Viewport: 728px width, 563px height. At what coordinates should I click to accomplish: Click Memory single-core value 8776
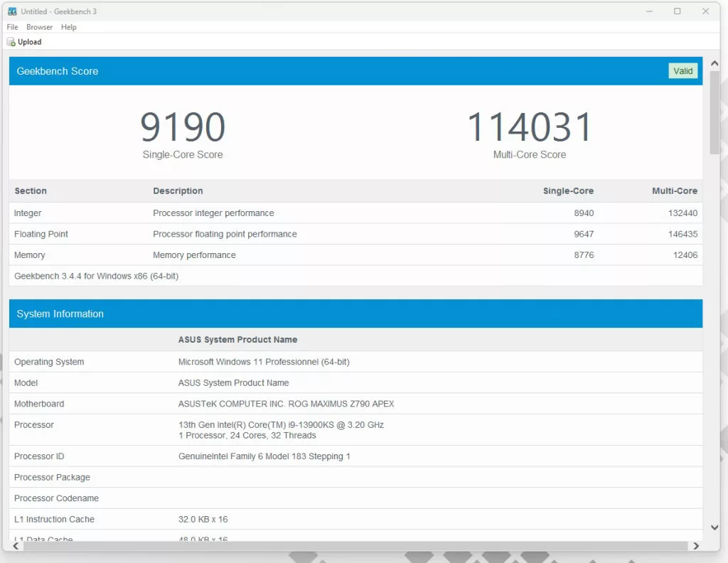click(584, 254)
